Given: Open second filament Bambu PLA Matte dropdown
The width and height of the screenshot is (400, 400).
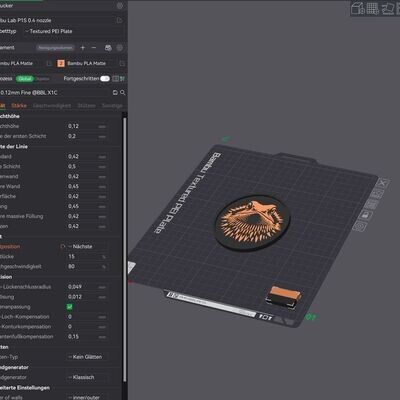Looking at the screenshot, I should (x=92, y=63).
